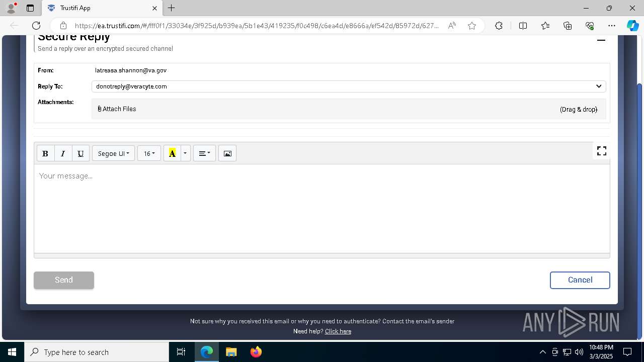Open the highlight color options arrow

coord(185,153)
